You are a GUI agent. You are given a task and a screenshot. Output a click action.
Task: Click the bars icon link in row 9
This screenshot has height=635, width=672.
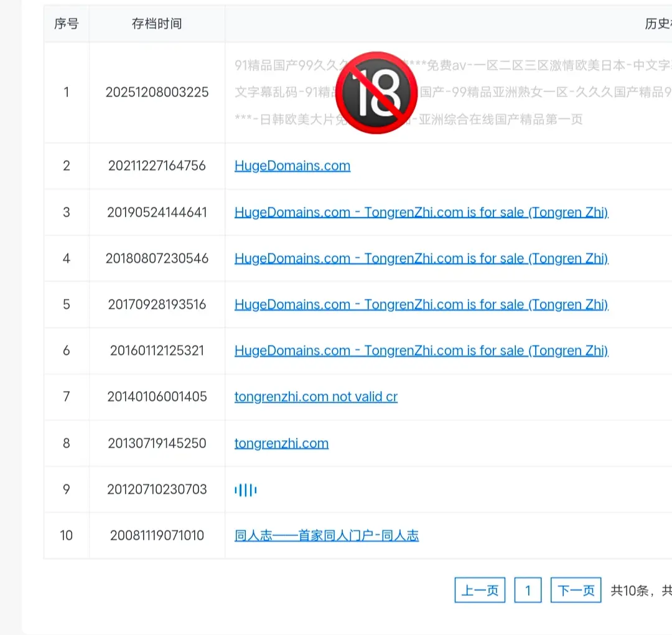246,490
